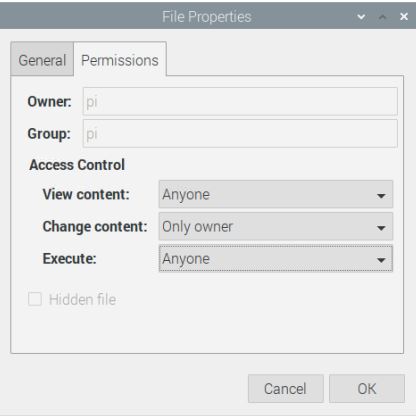Image resolution: width=416 pixels, height=416 pixels.
Task: Switch to the General tab
Action: point(42,60)
